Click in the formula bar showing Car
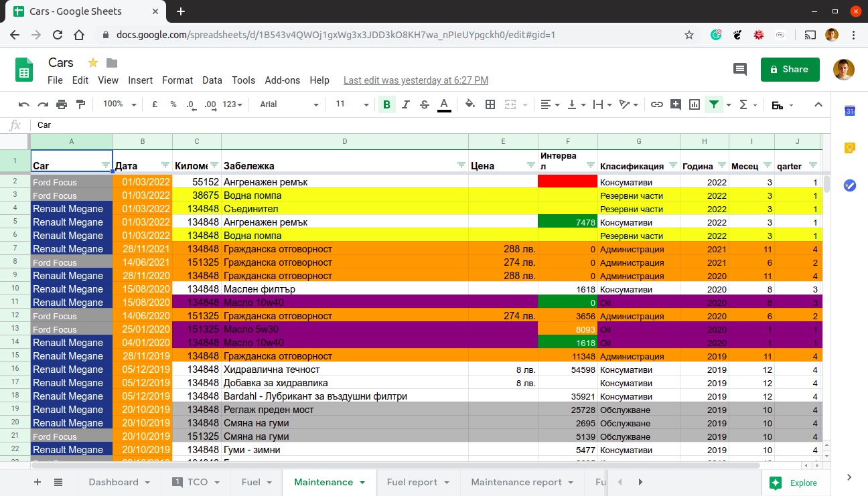 pyautogui.click(x=429, y=125)
